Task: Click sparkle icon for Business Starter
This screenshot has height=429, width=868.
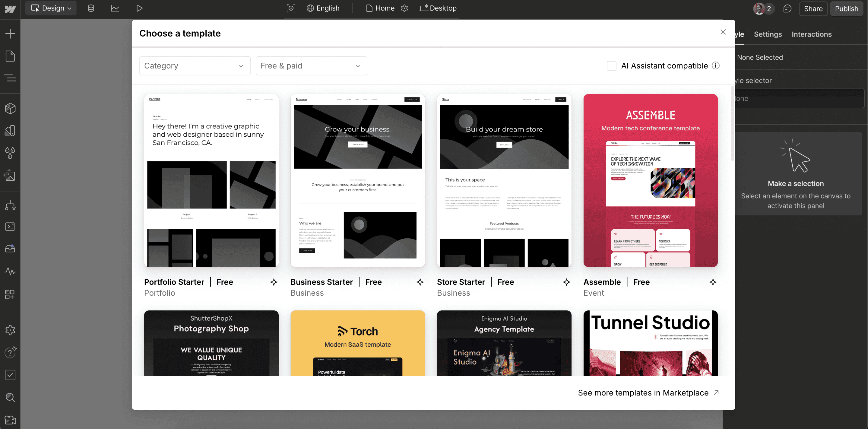Action: [420, 282]
